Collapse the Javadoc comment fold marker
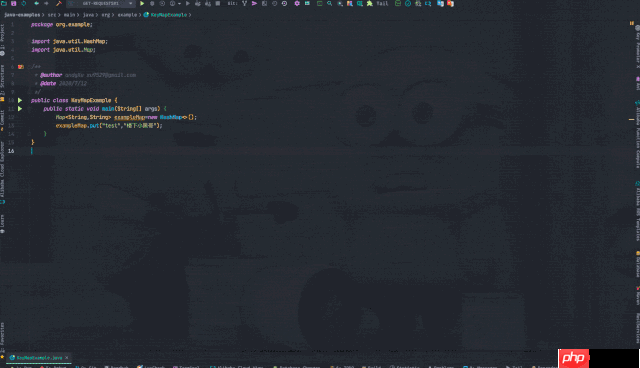 29,67
